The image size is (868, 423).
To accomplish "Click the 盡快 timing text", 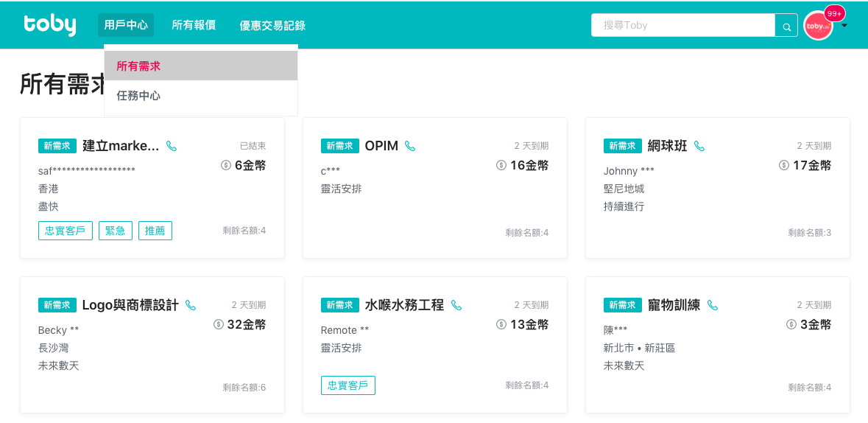I will 48,207.
